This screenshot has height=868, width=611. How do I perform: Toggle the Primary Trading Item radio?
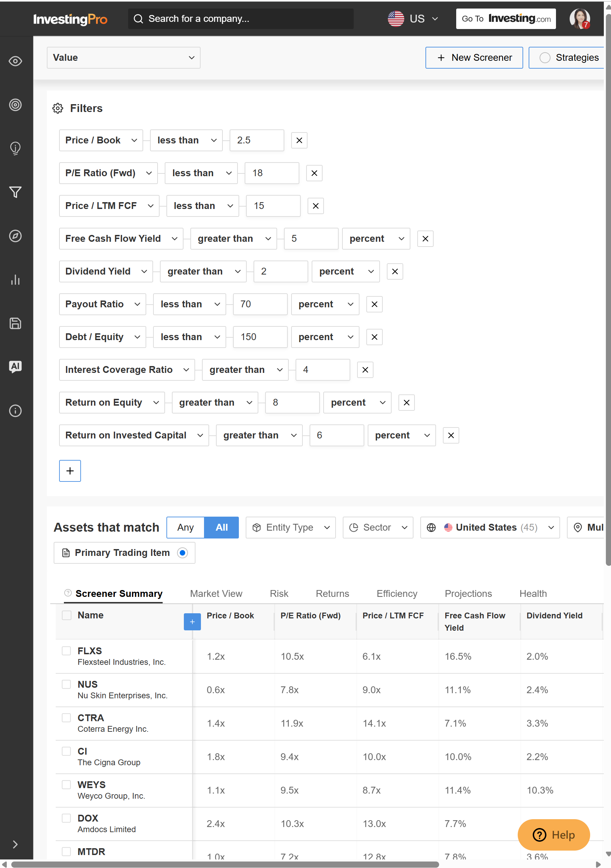tap(182, 553)
